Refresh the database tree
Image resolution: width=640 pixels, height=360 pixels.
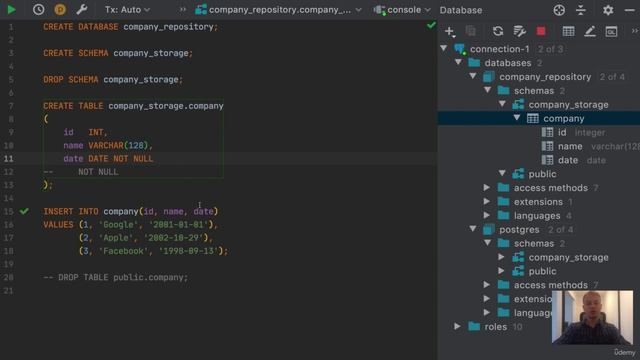click(x=498, y=31)
